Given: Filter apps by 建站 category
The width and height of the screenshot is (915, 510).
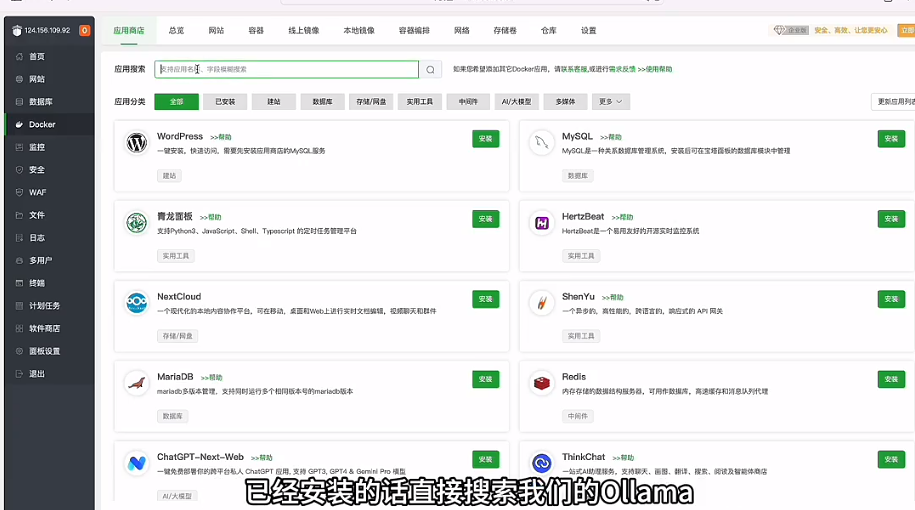Looking at the screenshot, I should pyautogui.click(x=274, y=102).
